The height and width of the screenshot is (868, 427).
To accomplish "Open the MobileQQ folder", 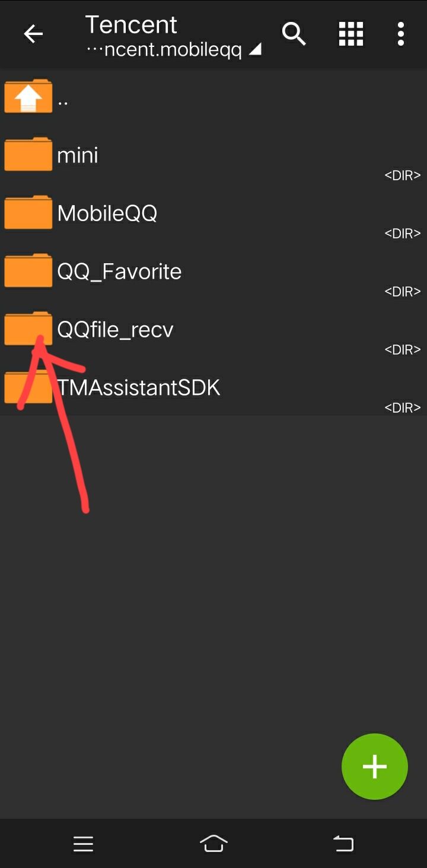I will pos(213,212).
